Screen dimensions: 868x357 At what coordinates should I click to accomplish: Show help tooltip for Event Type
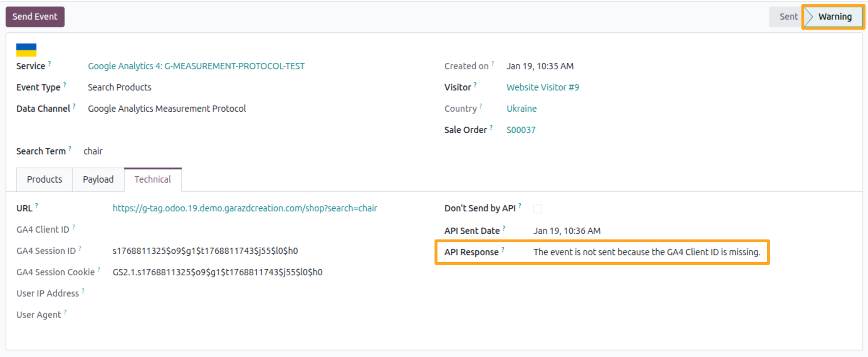pos(65,85)
